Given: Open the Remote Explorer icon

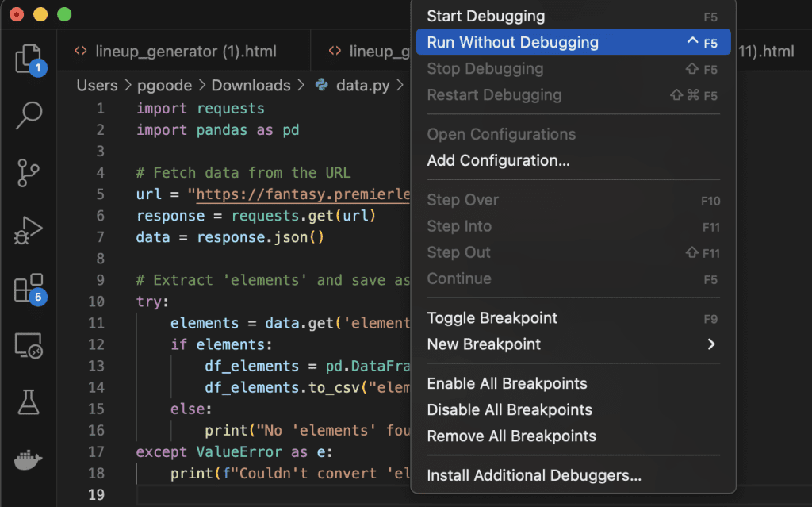Looking at the screenshot, I should [x=29, y=346].
